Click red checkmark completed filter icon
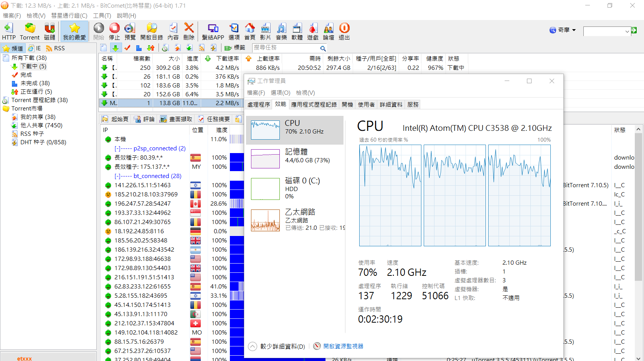Image resolution: width=644 pixels, height=361 pixels. [x=127, y=48]
